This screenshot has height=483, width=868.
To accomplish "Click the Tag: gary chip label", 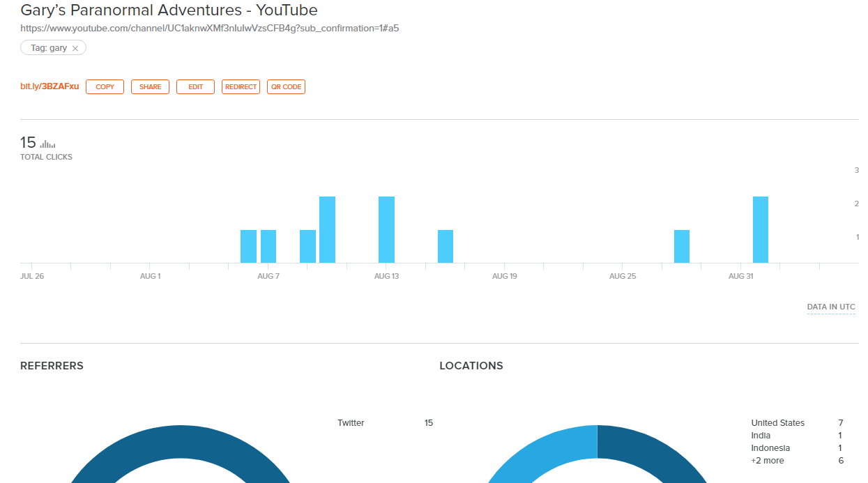I will click(49, 48).
